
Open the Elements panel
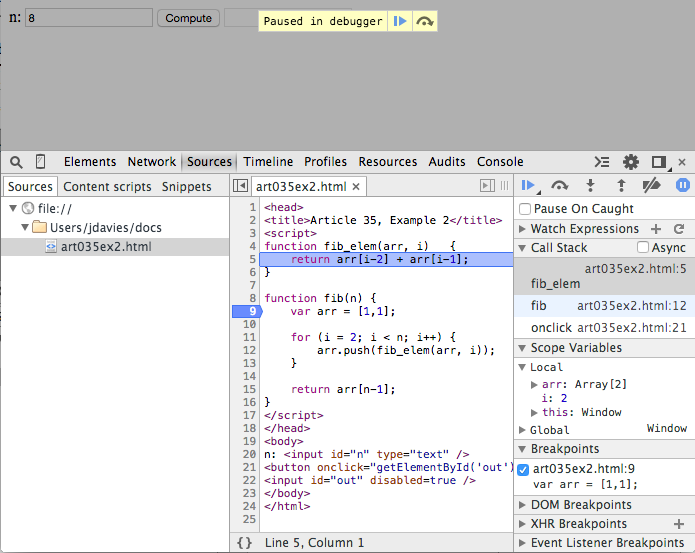(90, 162)
